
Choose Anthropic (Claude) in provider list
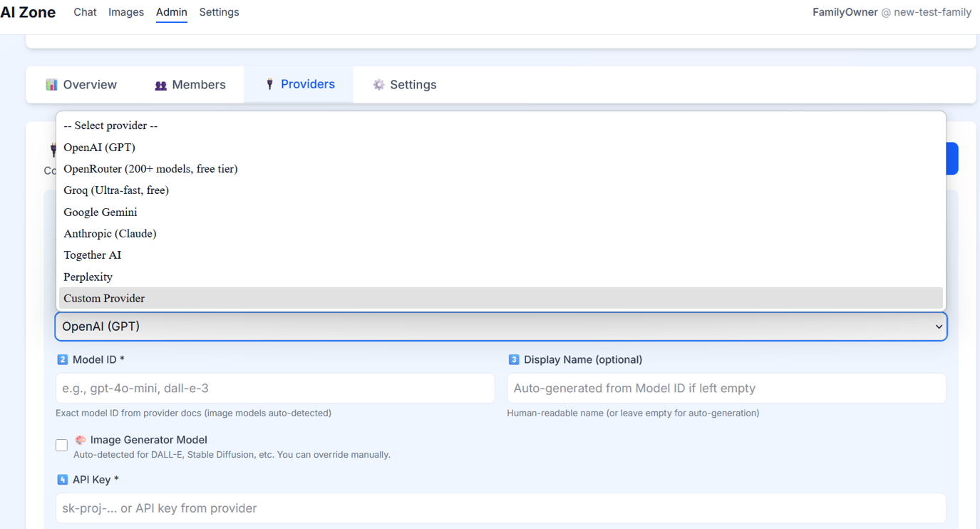110,233
